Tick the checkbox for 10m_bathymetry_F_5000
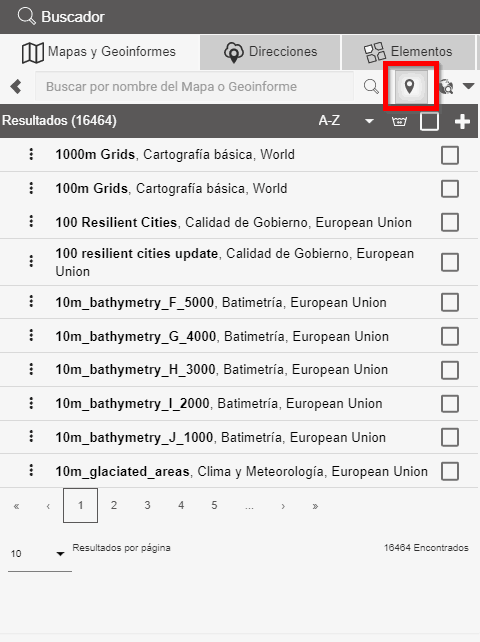 tap(450, 303)
